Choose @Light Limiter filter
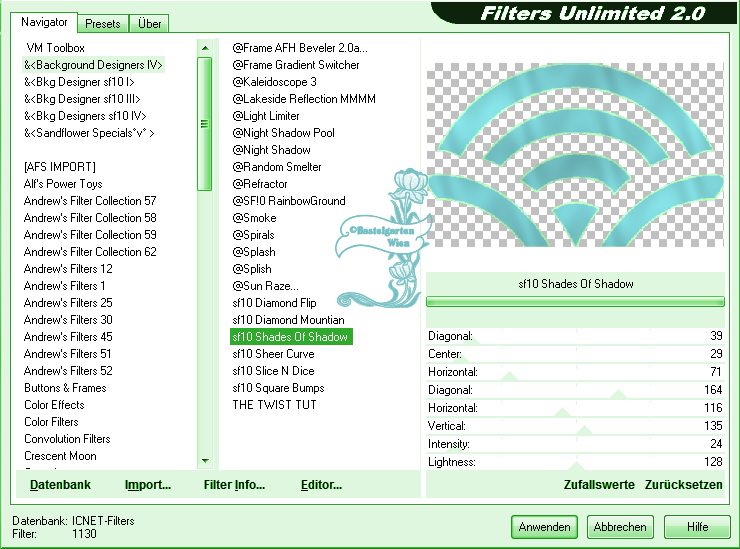This screenshot has width=740, height=549. coord(266,116)
